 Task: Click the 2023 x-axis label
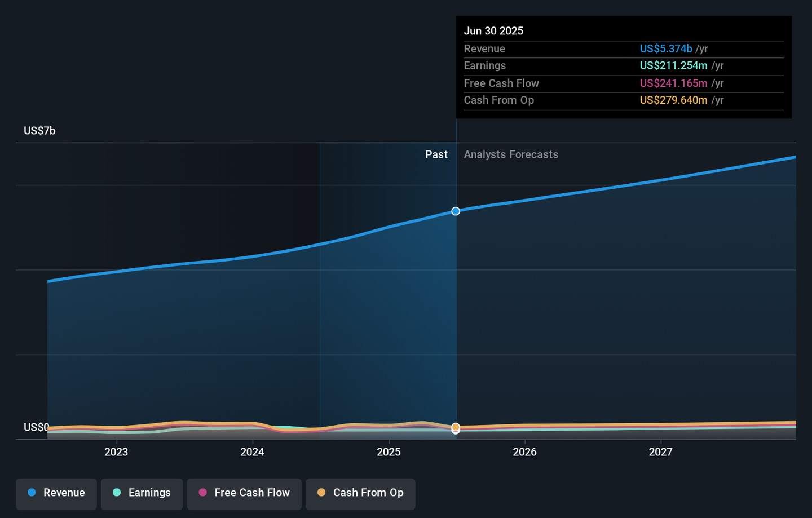point(116,452)
